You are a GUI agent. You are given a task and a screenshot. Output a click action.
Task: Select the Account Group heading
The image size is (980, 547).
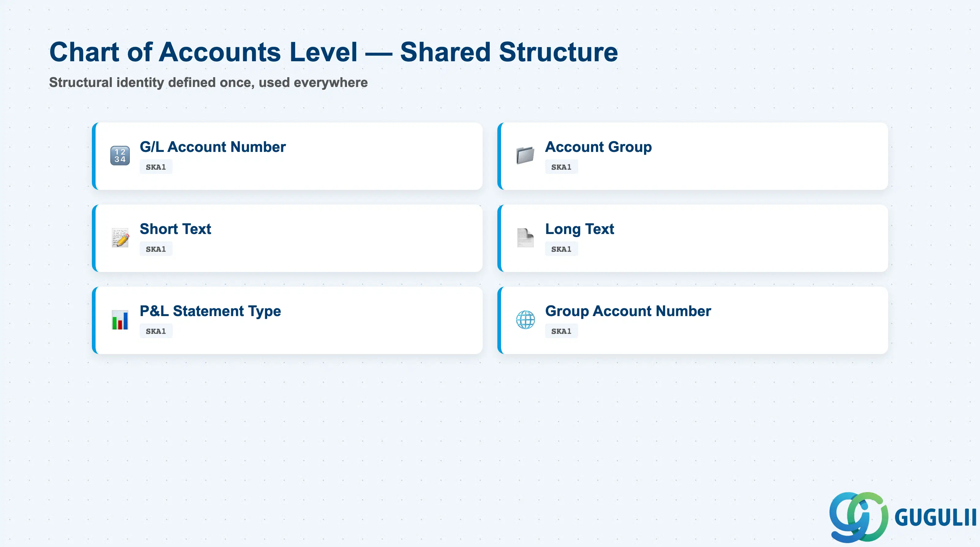click(x=598, y=147)
